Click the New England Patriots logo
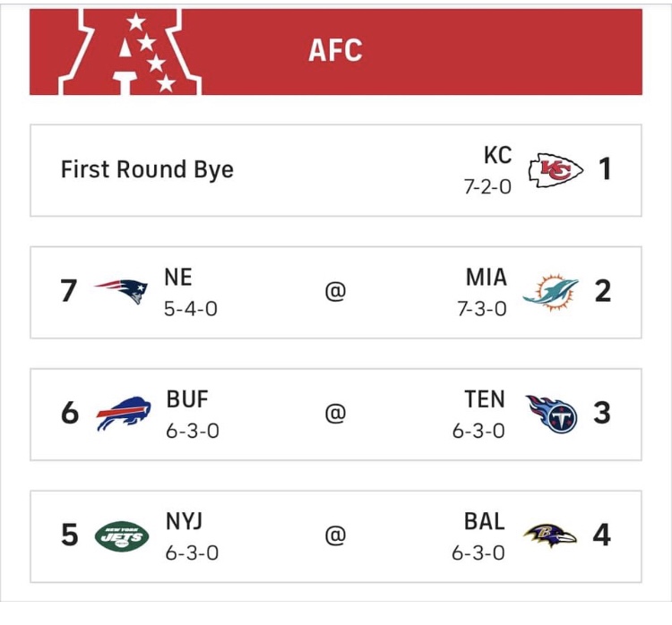672x625 pixels. (121, 291)
